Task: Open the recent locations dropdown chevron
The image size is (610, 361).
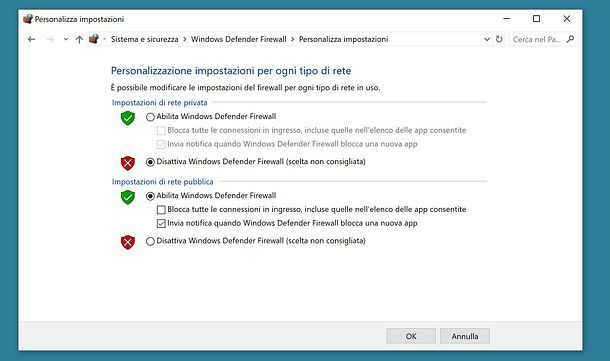Action: [x=66, y=39]
